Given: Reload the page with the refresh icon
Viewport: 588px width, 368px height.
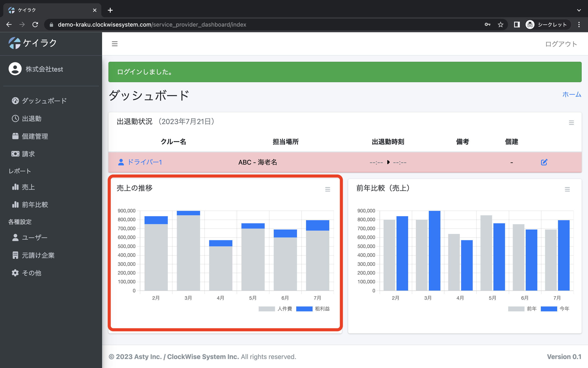Looking at the screenshot, I should pos(35,25).
